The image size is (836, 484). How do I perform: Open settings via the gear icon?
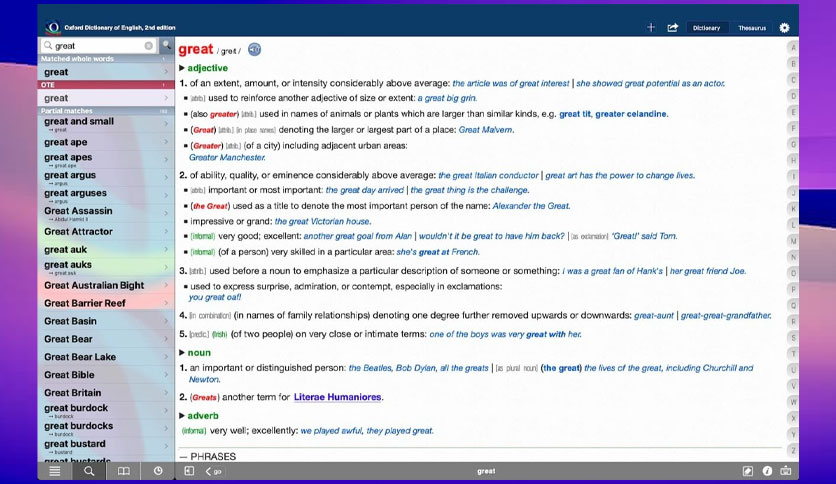click(784, 28)
